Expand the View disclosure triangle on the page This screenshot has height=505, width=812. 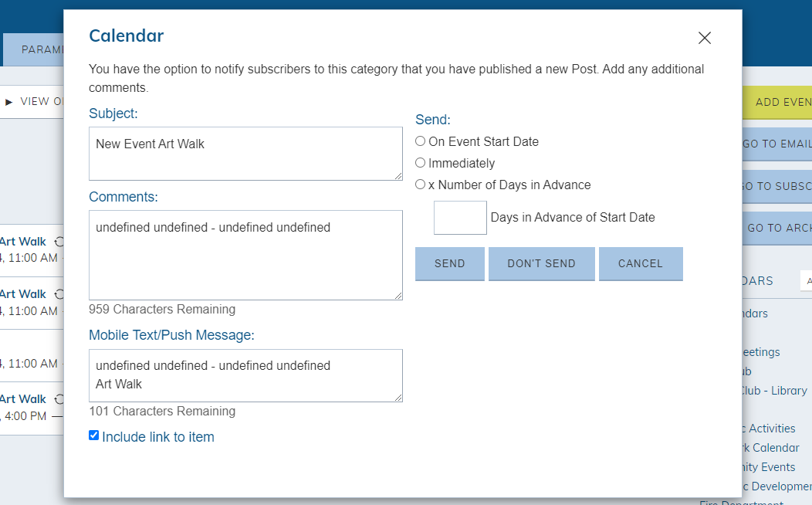(x=8, y=102)
